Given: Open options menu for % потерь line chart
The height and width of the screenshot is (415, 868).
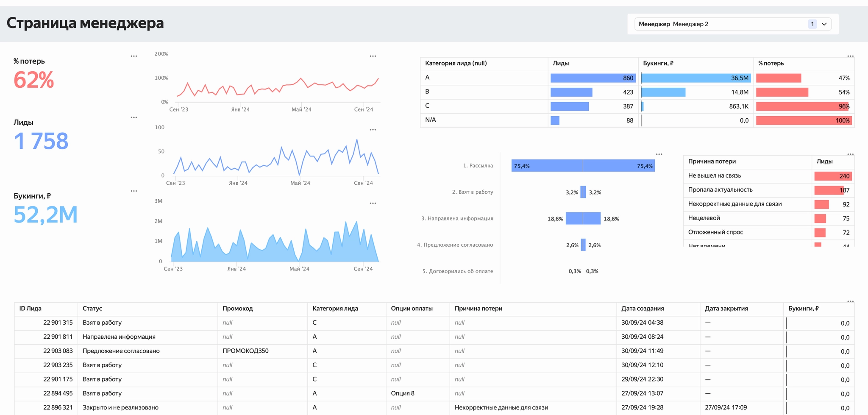Looking at the screenshot, I should [373, 56].
